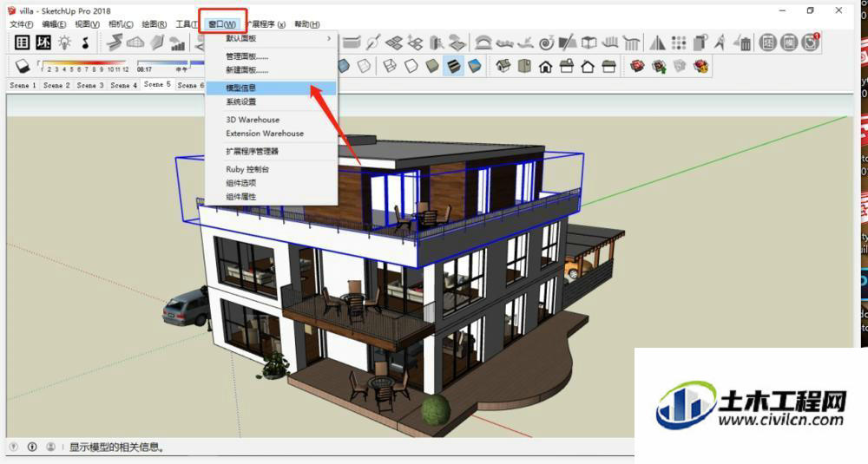
Task: Switch to shaded with textures style
Action: coord(453,67)
